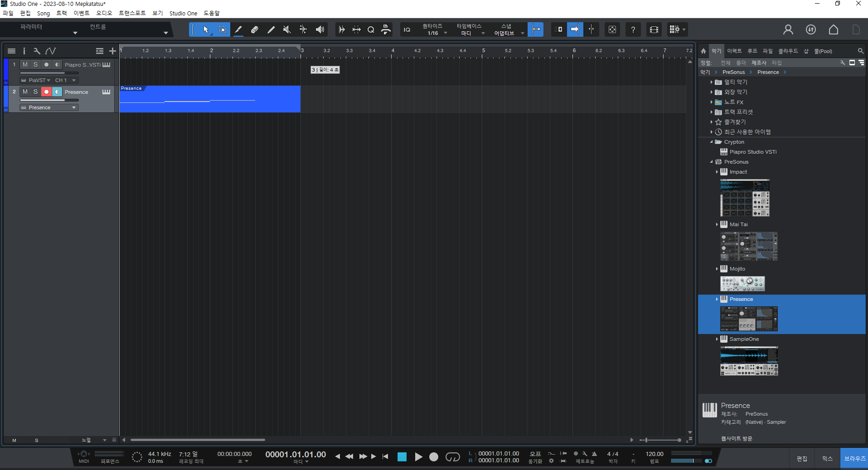Show automation curve icon
The height and width of the screenshot is (470, 868).
[x=50, y=51]
